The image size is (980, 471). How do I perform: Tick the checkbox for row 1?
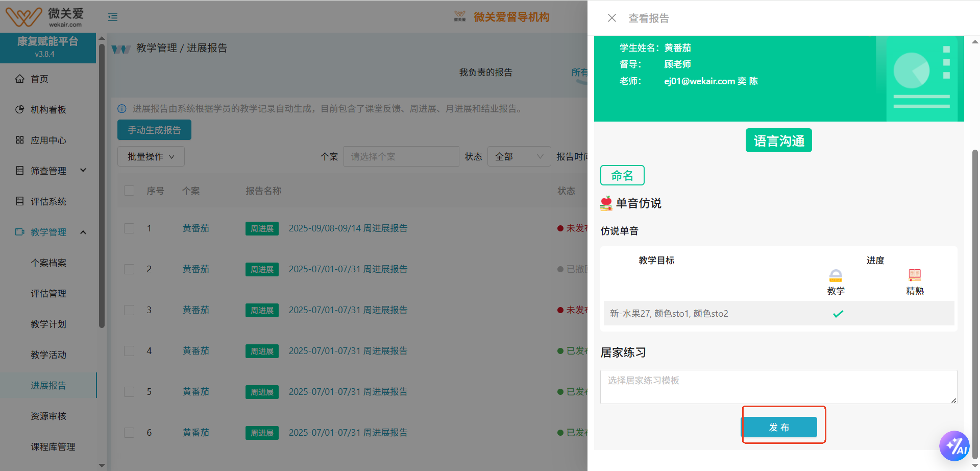point(129,228)
